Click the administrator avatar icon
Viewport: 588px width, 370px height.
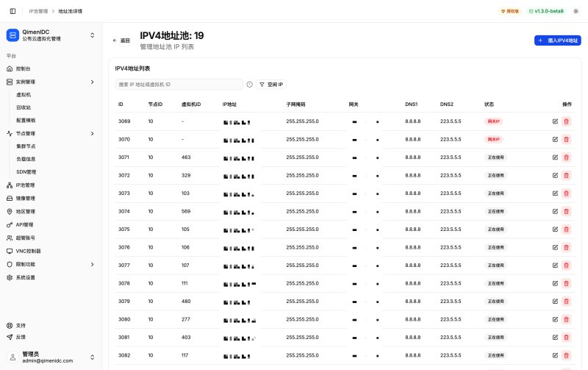12,357
